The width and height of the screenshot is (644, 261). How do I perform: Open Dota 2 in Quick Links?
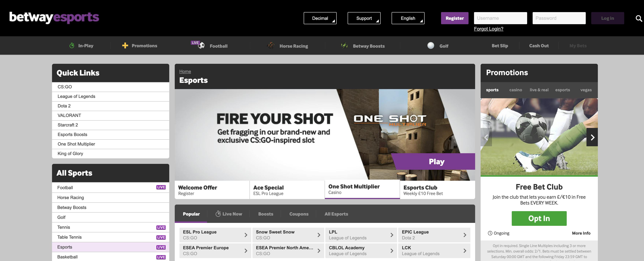tap(110, 106)
